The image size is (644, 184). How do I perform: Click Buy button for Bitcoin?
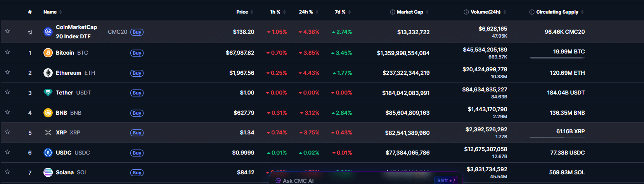tap(137, 53)
